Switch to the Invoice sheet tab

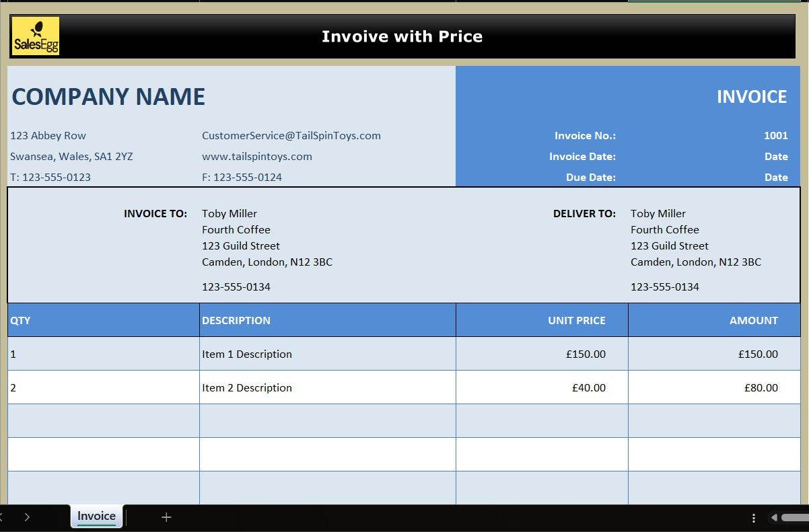click(x=96, y=516)
